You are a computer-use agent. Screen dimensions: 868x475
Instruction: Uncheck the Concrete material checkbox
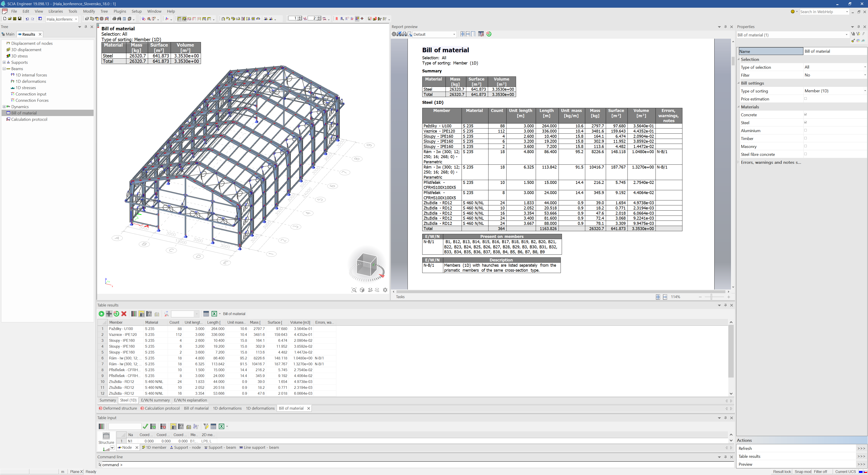pyautogui.click(x=806, y=115)
